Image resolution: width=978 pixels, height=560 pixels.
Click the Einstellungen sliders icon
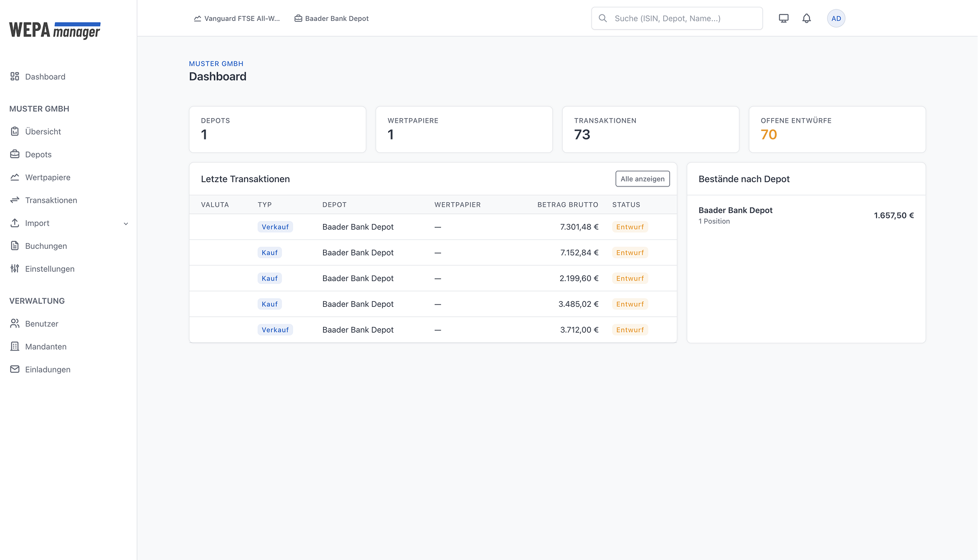point(15,269)
